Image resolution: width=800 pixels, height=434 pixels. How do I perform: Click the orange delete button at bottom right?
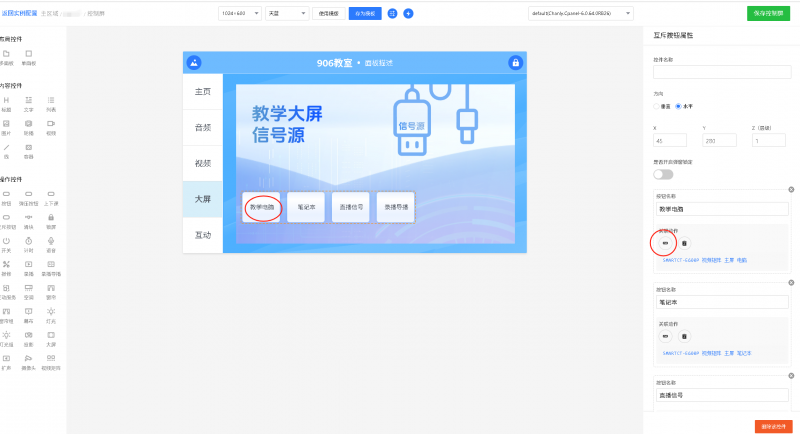[774, 426]
